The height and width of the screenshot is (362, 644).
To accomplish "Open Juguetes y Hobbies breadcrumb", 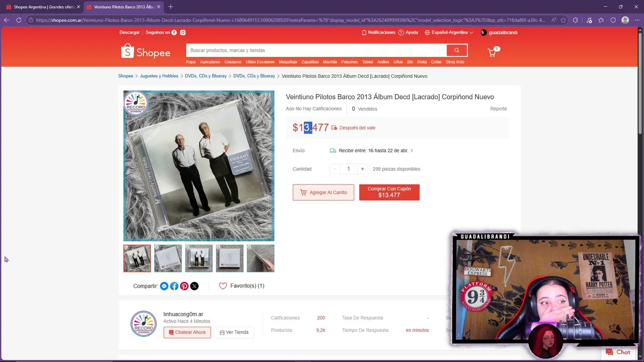I will click(x=159, y=76).
